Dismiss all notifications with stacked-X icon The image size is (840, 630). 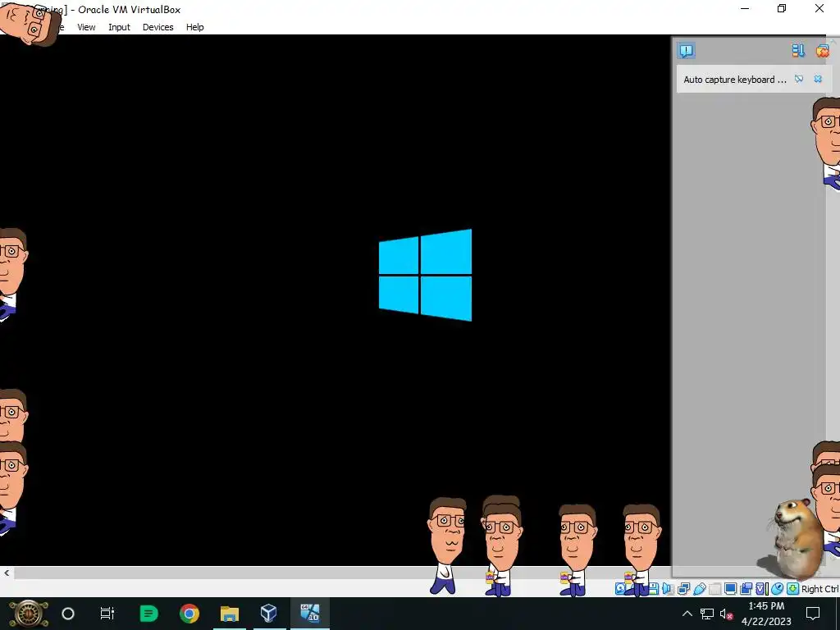[822, 51]
